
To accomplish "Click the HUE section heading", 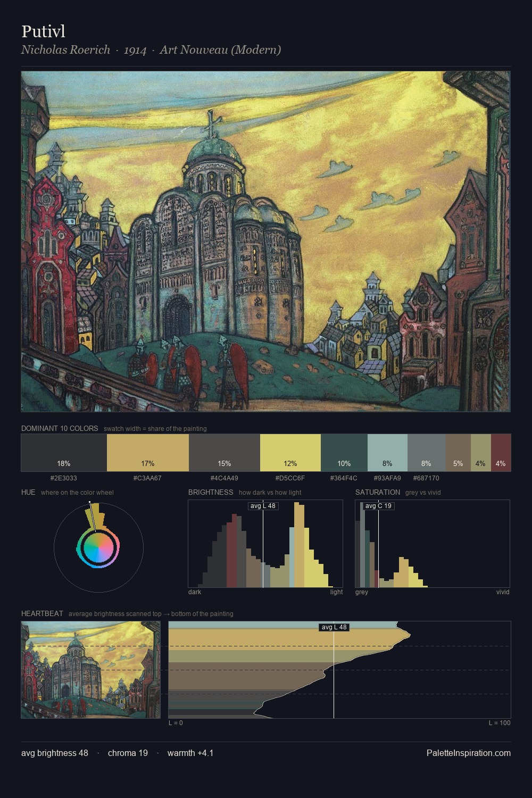I will pos(28,492).
